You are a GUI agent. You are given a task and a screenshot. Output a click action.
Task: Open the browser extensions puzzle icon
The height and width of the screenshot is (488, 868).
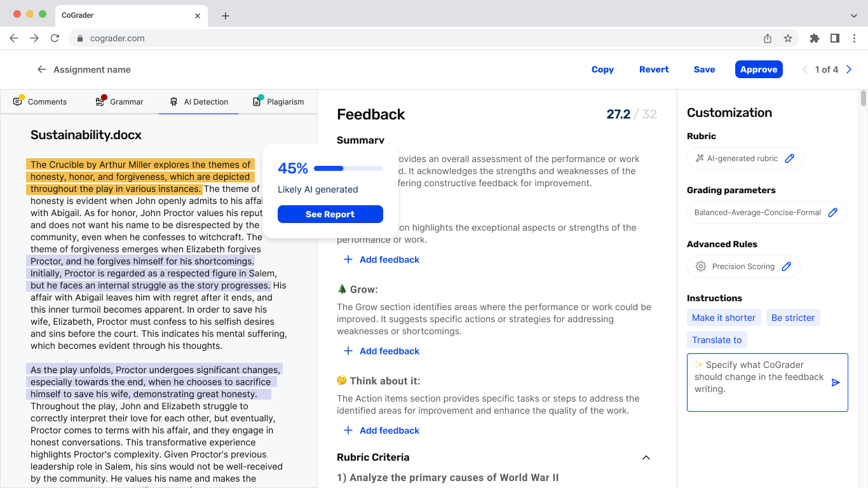[x=815, y=38]
